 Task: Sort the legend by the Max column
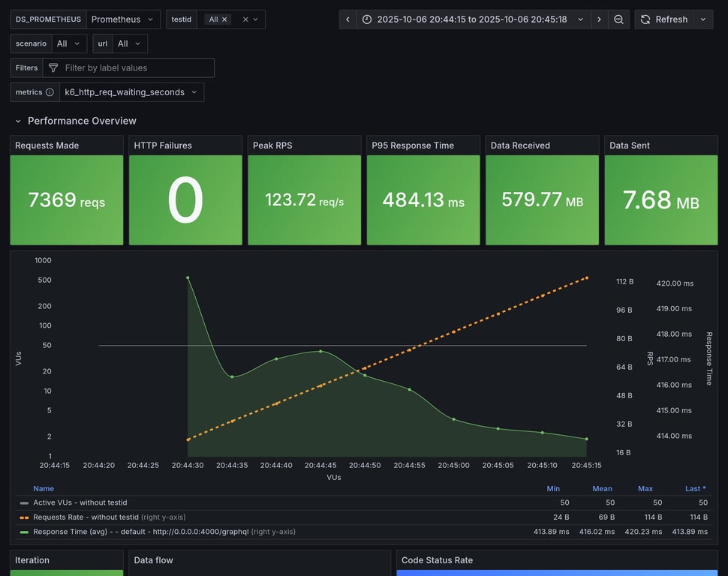coord(645,488)
